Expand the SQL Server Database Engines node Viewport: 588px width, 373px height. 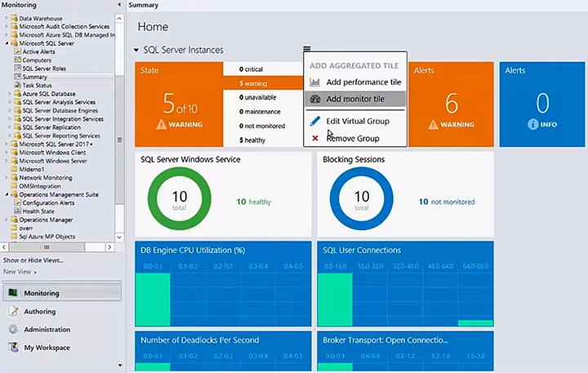coord(10,110)
